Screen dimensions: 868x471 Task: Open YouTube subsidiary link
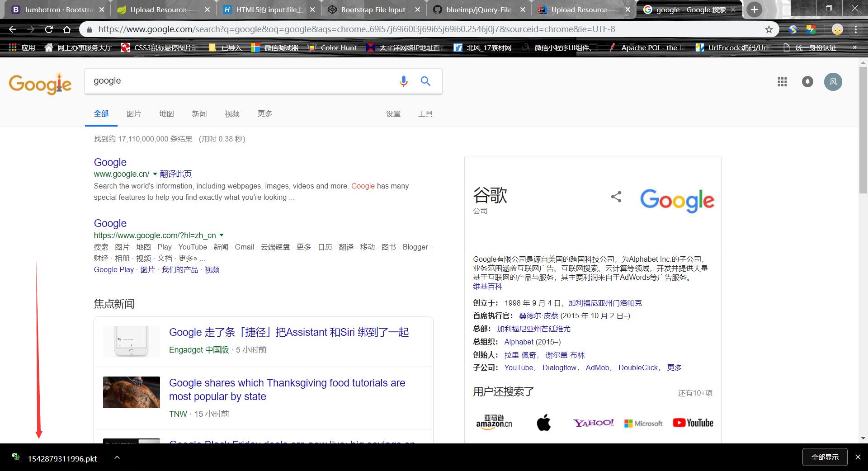coord(519,368)
